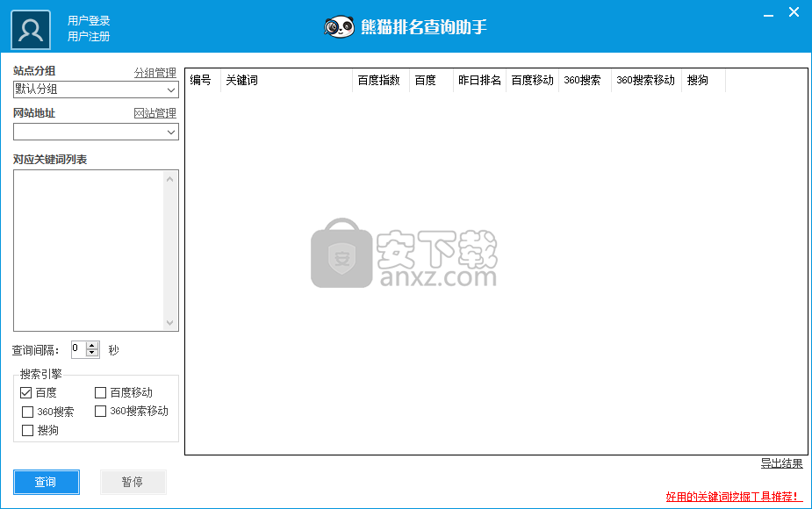Click 导出结果 link
The height and width of the screenshot is (509, 812).
[781, 463]
